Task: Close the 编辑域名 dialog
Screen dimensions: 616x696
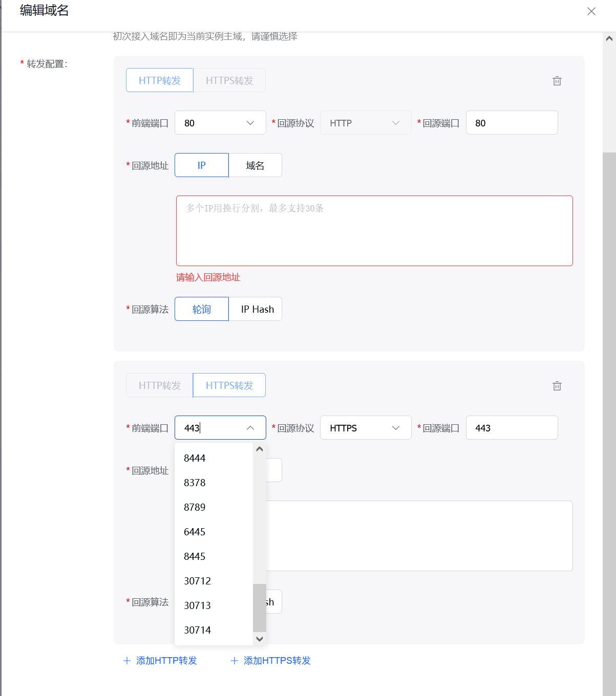Action: (x=591, y=11)
